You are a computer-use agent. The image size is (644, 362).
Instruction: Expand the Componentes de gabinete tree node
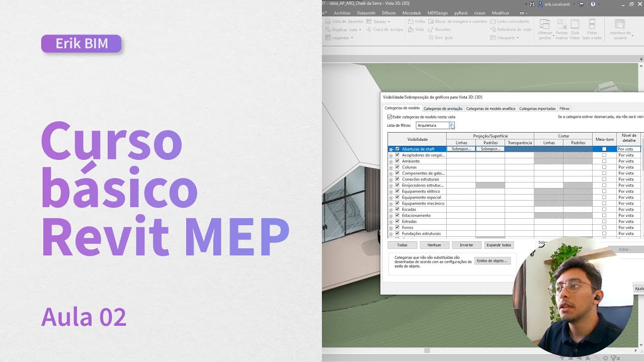coord(391,173)
